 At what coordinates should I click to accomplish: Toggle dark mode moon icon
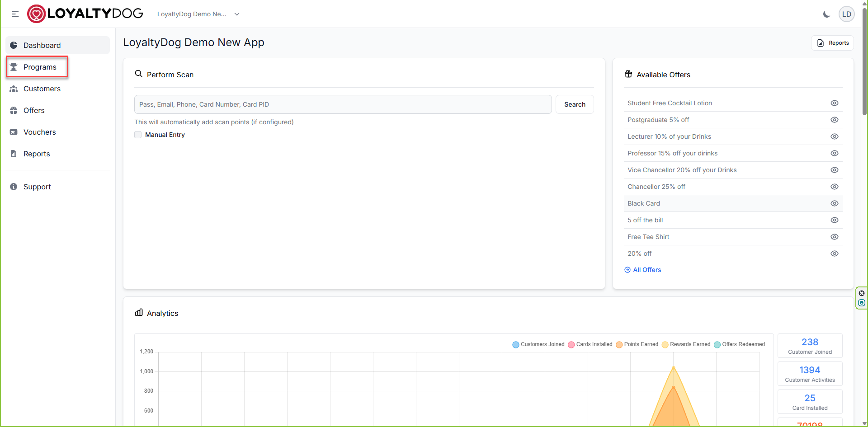coord(826,14)
